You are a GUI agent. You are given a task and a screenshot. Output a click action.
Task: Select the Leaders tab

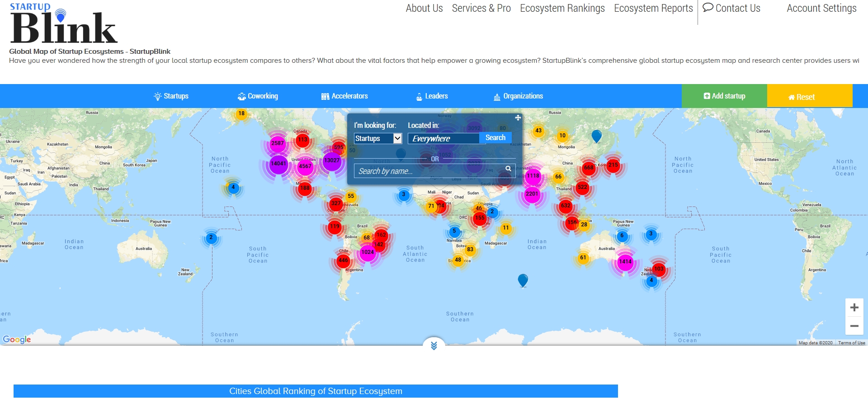click(x=432, y=96)
